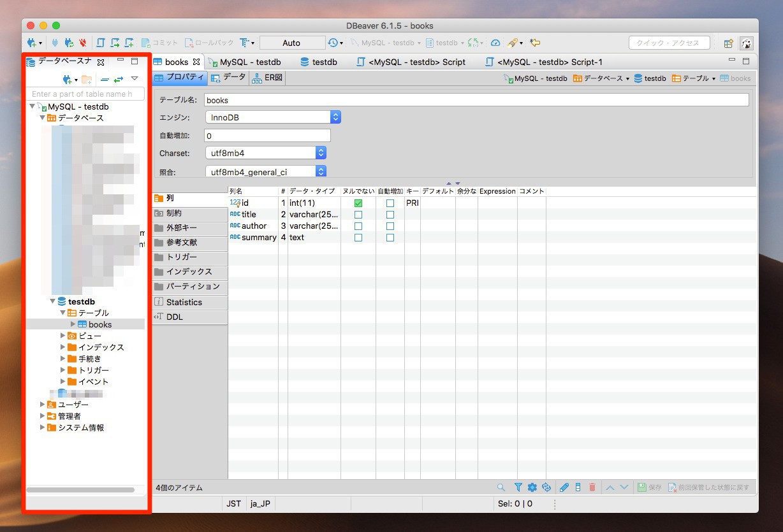Click the red trash delete icon
Screen dimensions: 783x532
(592, 487)
